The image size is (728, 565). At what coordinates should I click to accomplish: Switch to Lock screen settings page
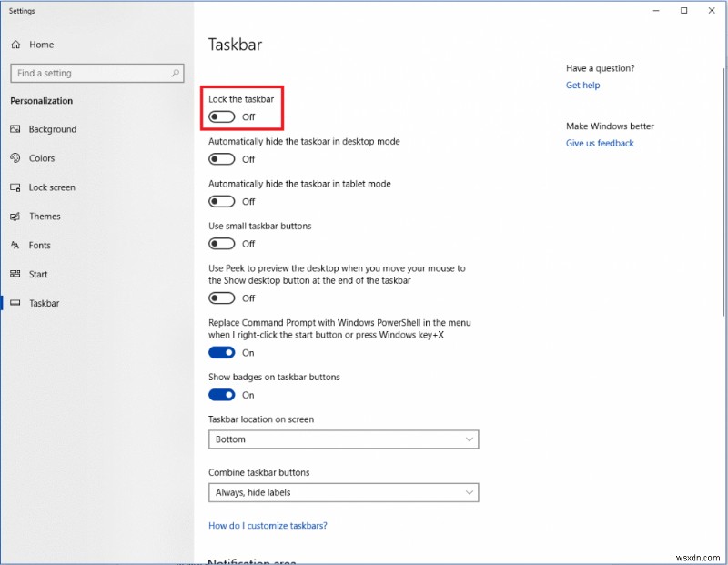[x=55, y=187]
